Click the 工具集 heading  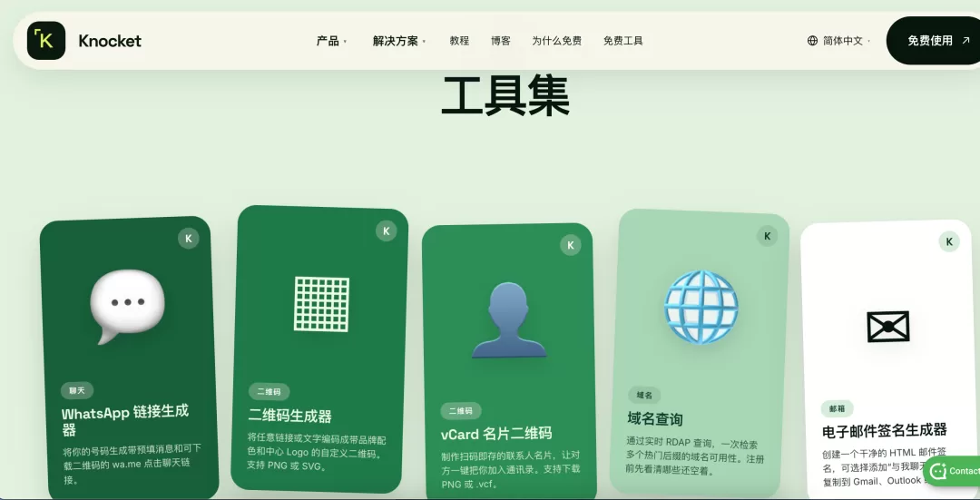pos(505,95)
